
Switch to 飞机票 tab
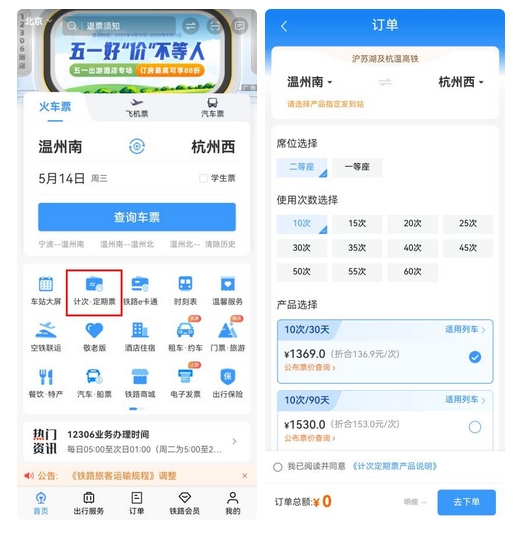coord(137,108)
